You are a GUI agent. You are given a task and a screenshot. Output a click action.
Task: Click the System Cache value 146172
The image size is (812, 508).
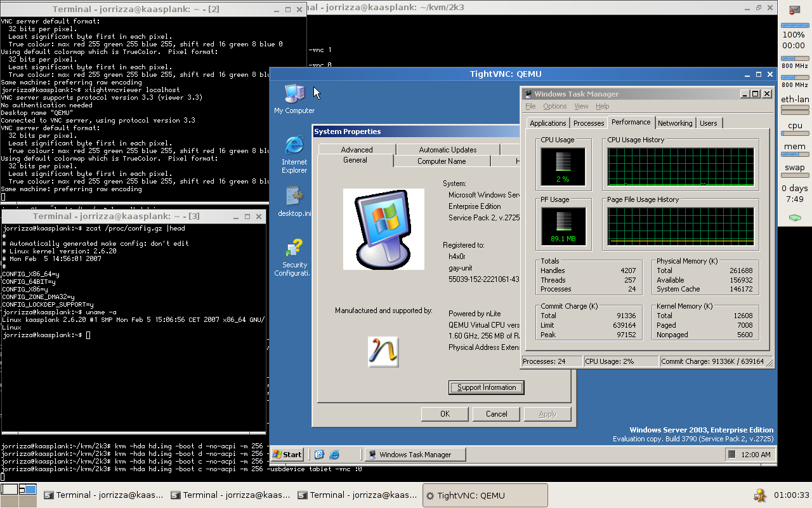point(741,289)
